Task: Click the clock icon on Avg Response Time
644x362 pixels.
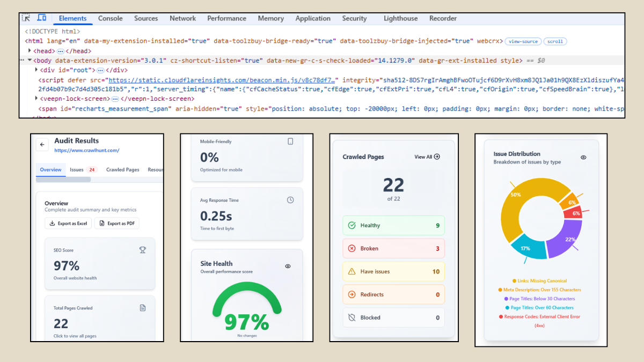Action: click(290, 200)
